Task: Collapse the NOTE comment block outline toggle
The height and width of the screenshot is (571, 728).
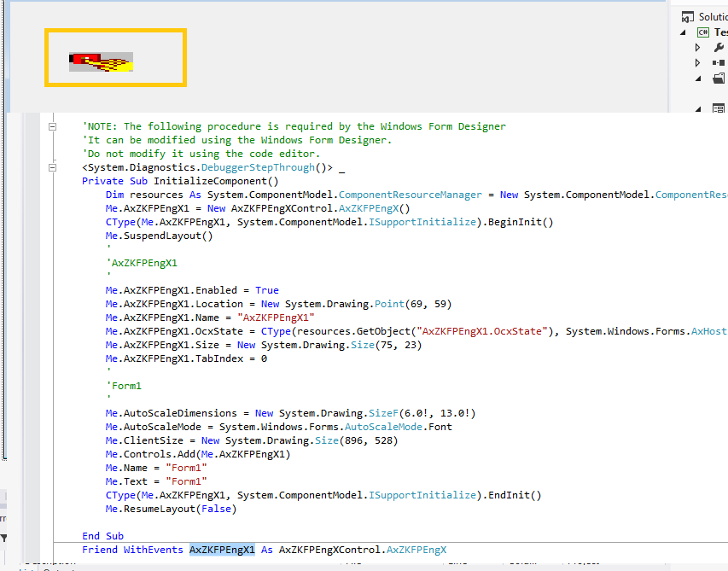Action: 52,126
